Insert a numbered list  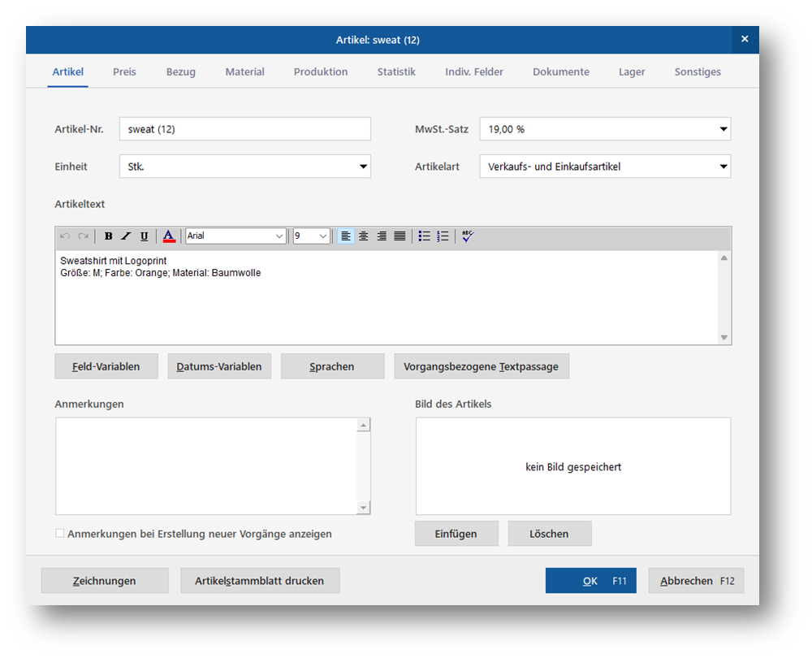click(443, 236)
